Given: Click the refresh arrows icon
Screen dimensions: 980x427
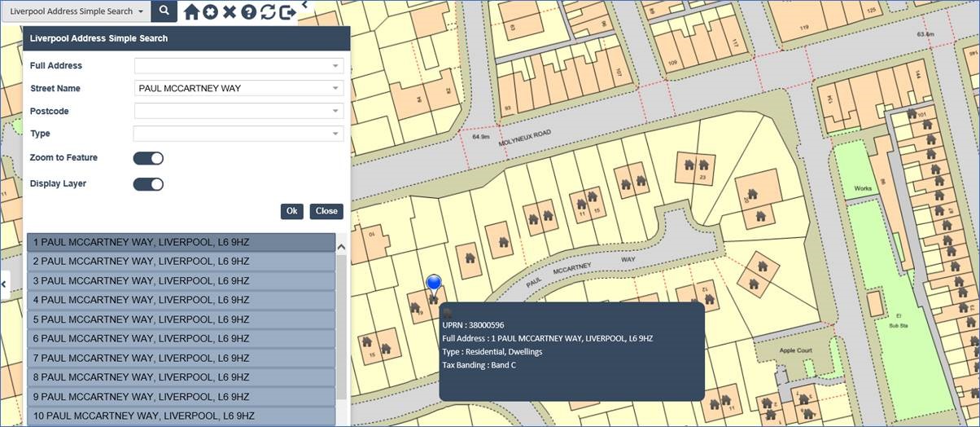Looking at the screenshot, I should (x=268, y=12).
